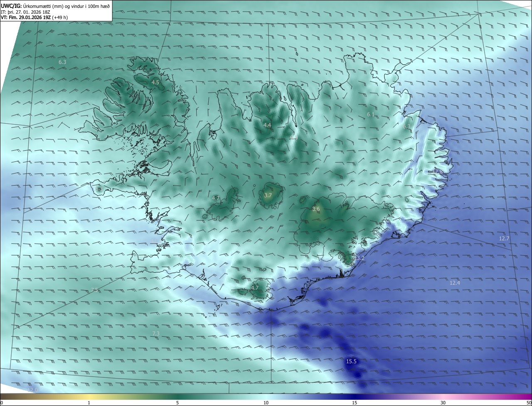The height and width of the screenshot is (406, 532).
Task: Click the 3.7 value label on the central glacier
Action: [268, 195]
